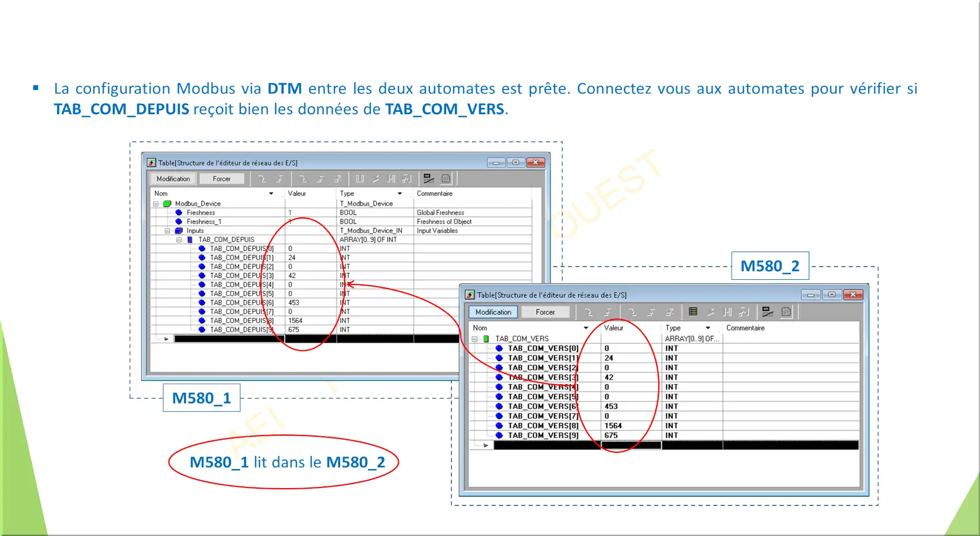The height and width of the screenshot is (536, 980).
Task: Collapse the Modbus_Device tree node
Action: 156,204
